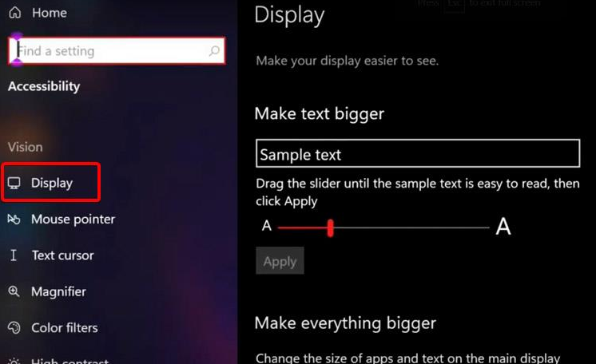Click the Color filters palette icon
The image size is (596, 364).
14,327
